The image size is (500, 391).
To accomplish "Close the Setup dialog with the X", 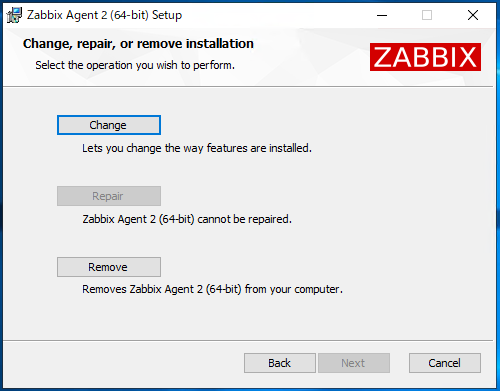I will [473, 15].
